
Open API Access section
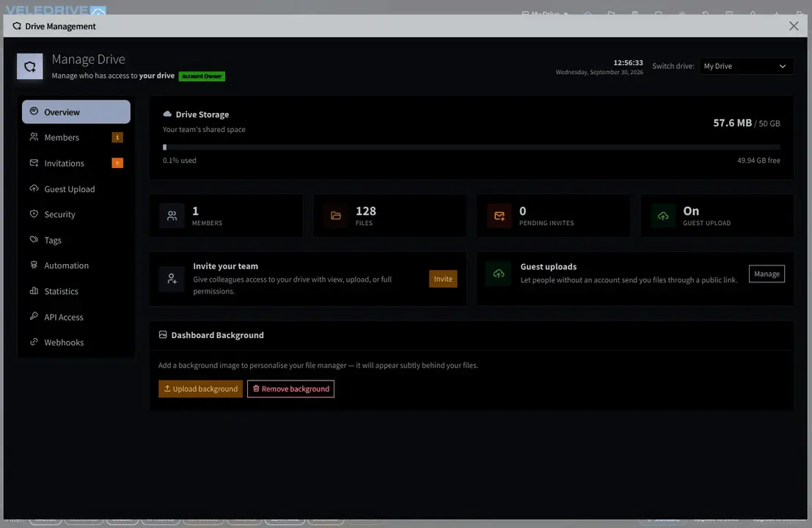76,317
